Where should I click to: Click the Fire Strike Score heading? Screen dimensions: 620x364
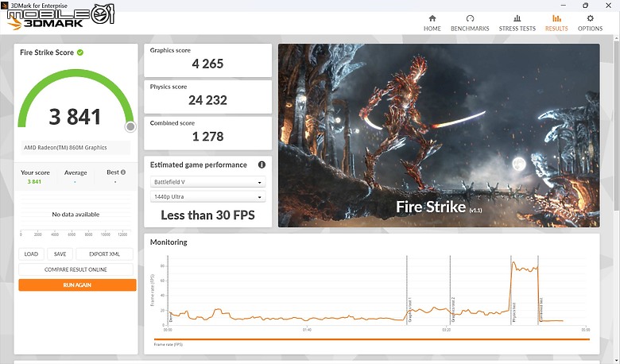(x=47, y=52)
